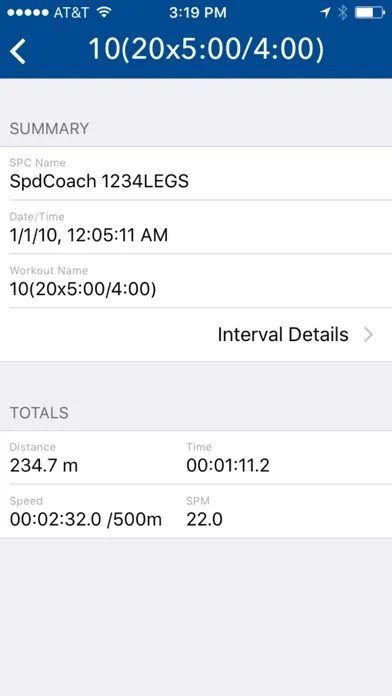Tap the workout title in navigation bar

point(206,49)
